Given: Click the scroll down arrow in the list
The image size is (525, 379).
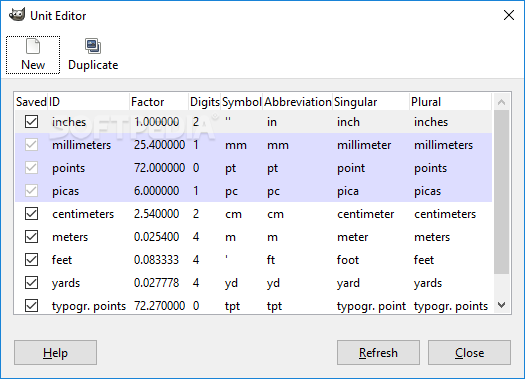Looking at the screenshot, I should (x=501, y=305).
